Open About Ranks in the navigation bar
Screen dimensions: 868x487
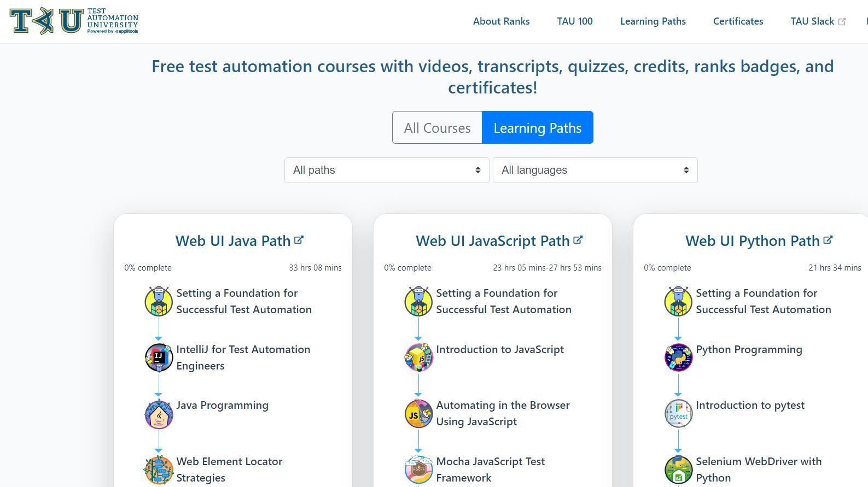click(501, 21)
